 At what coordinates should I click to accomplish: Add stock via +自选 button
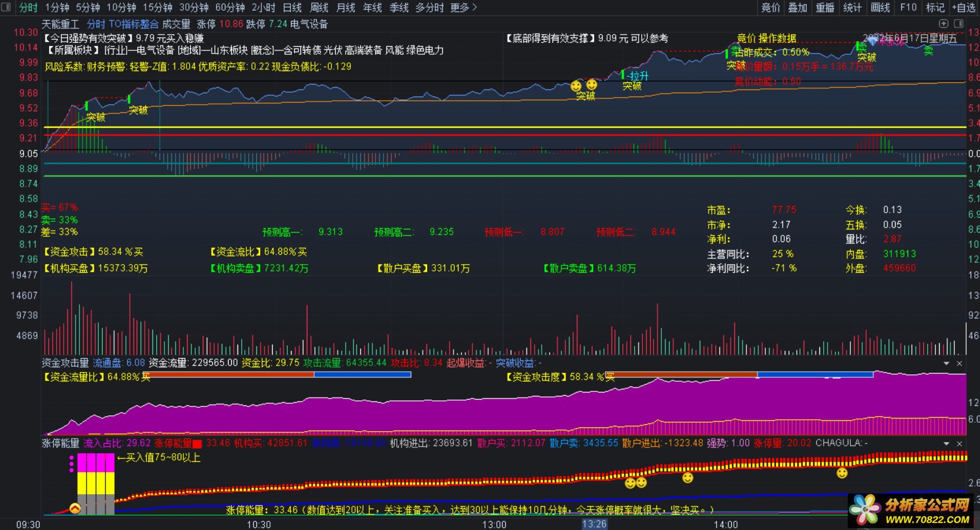[964, 8]
